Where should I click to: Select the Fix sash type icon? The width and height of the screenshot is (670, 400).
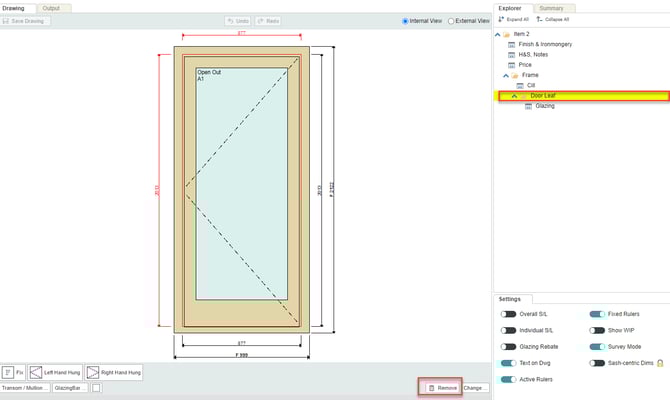click(x=13, y=372)
